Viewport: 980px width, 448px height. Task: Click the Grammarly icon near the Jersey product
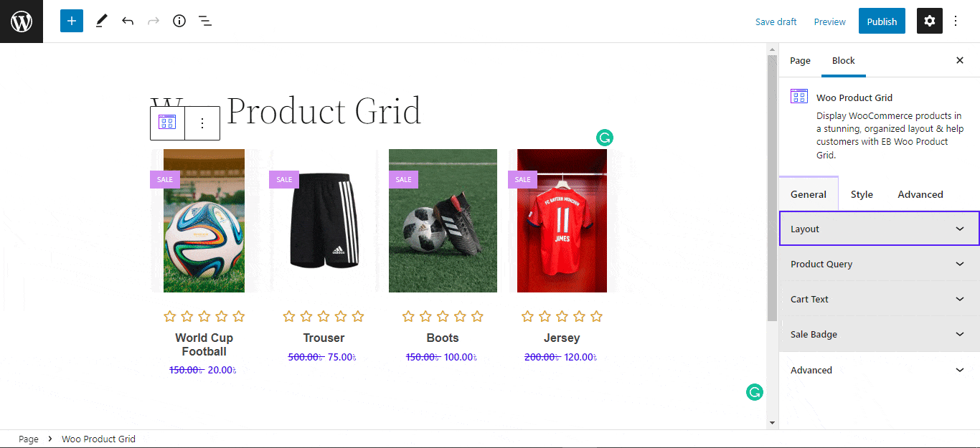point(604,137)
